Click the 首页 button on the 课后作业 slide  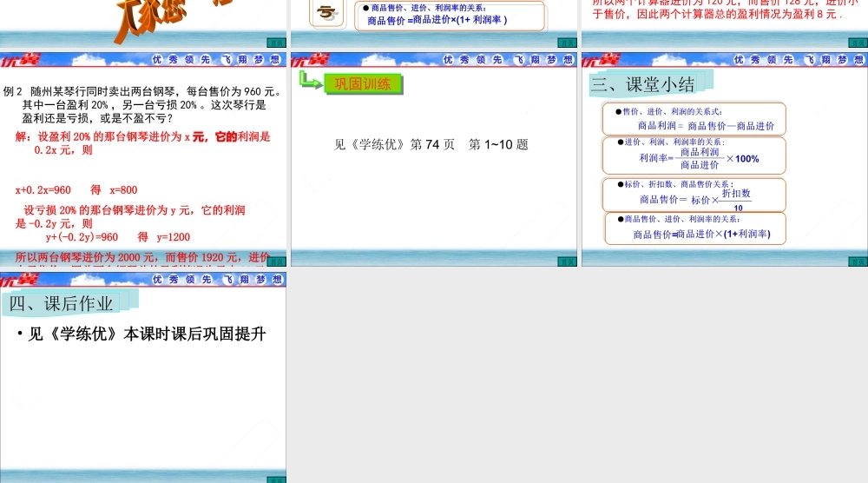click(x=275, y=478)
